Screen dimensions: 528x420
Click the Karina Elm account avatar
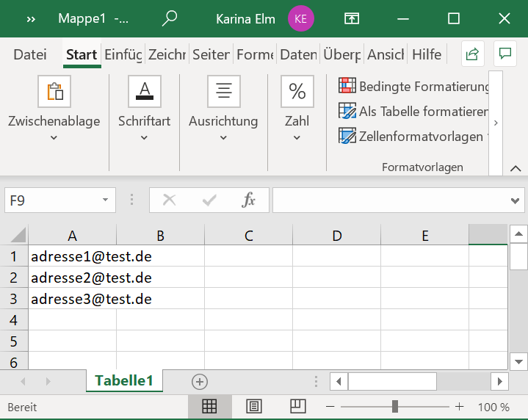click(300, 18)
